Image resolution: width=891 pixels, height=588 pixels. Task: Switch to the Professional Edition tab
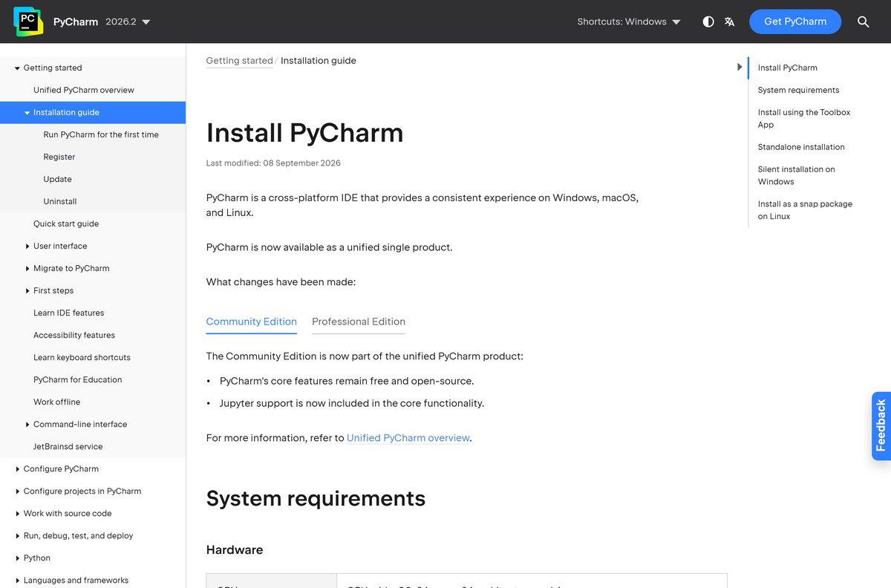tap(359, 321)
